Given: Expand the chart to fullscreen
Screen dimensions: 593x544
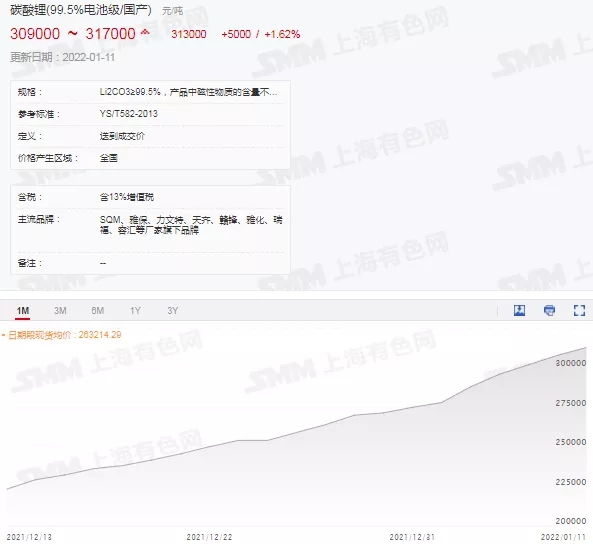Looking at the screenshot, I should (579, 310).
